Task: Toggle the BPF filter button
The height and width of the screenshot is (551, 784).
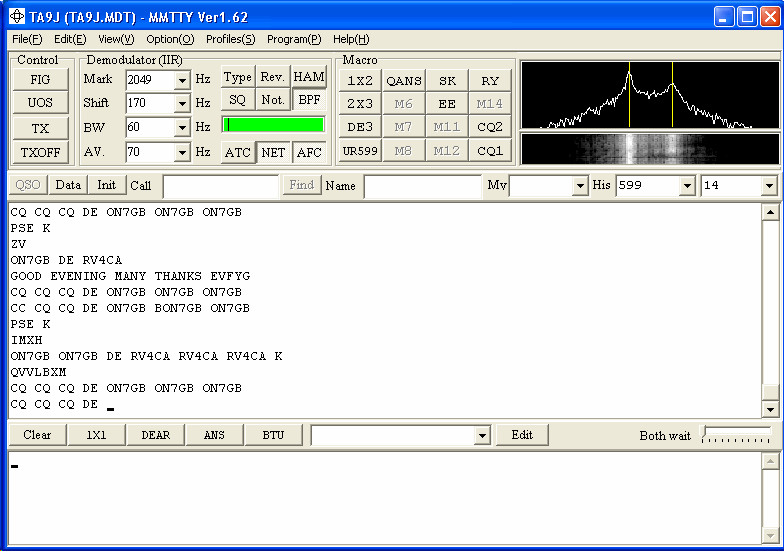Action: 309,100
